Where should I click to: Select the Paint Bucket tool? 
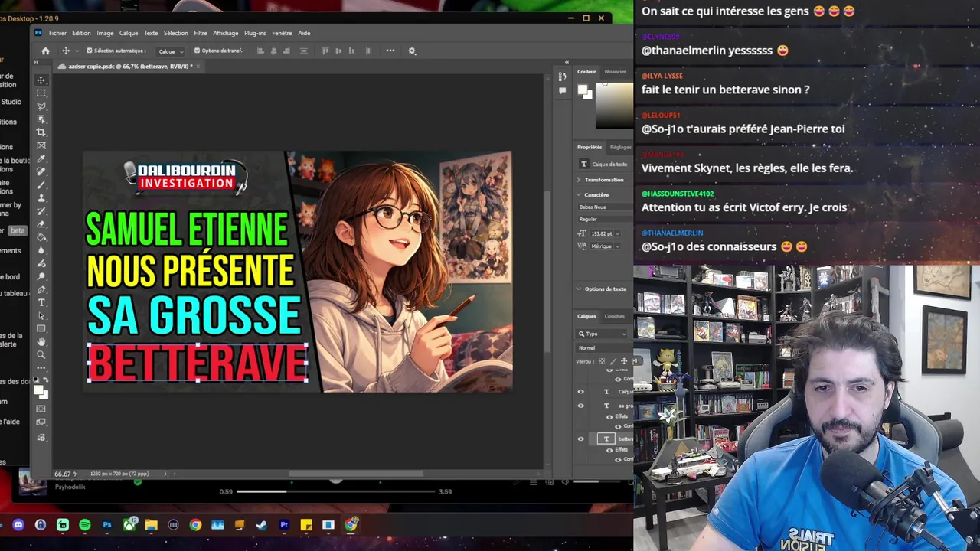tap(41, 237)
